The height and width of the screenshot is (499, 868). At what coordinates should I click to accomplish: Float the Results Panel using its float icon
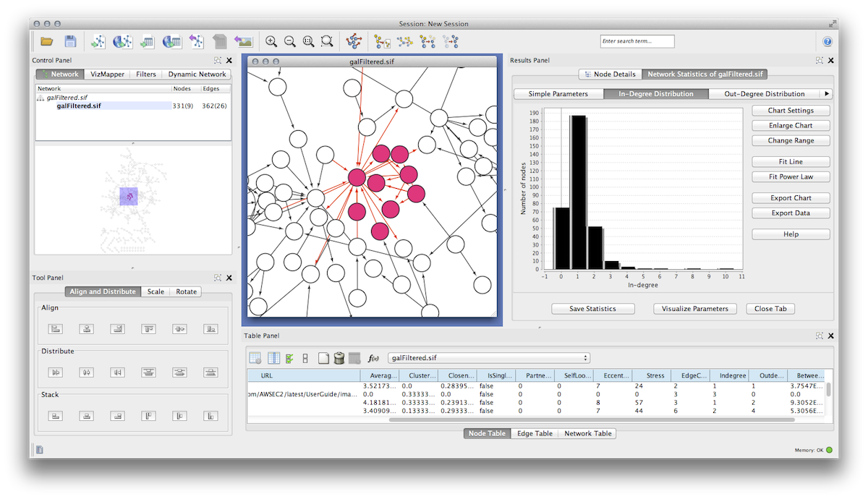(820, 61)
